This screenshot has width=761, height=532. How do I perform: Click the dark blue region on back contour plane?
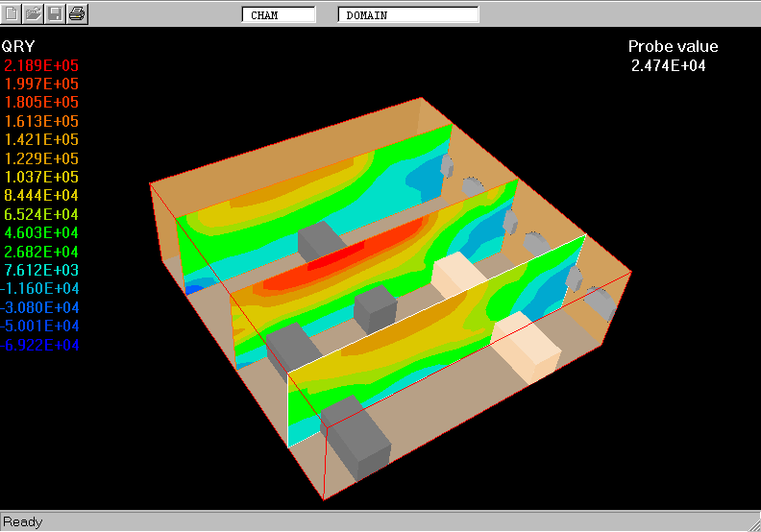point(192,287)
